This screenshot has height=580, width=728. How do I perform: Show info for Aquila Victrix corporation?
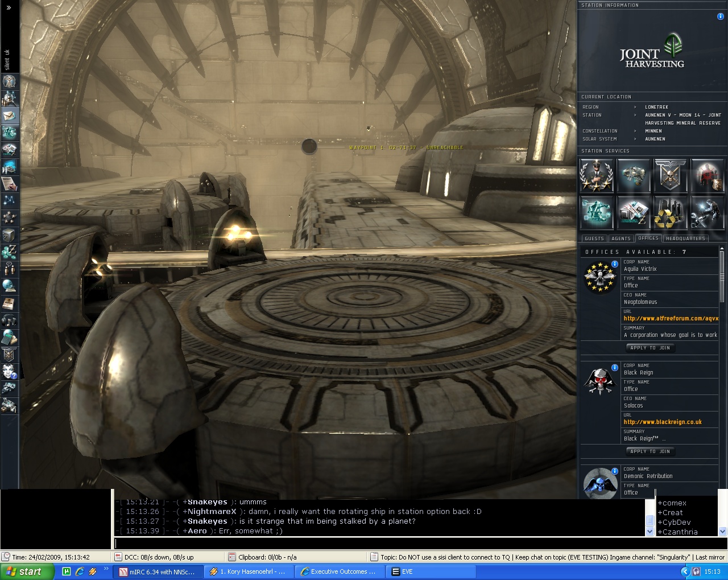tap(615, 264)
